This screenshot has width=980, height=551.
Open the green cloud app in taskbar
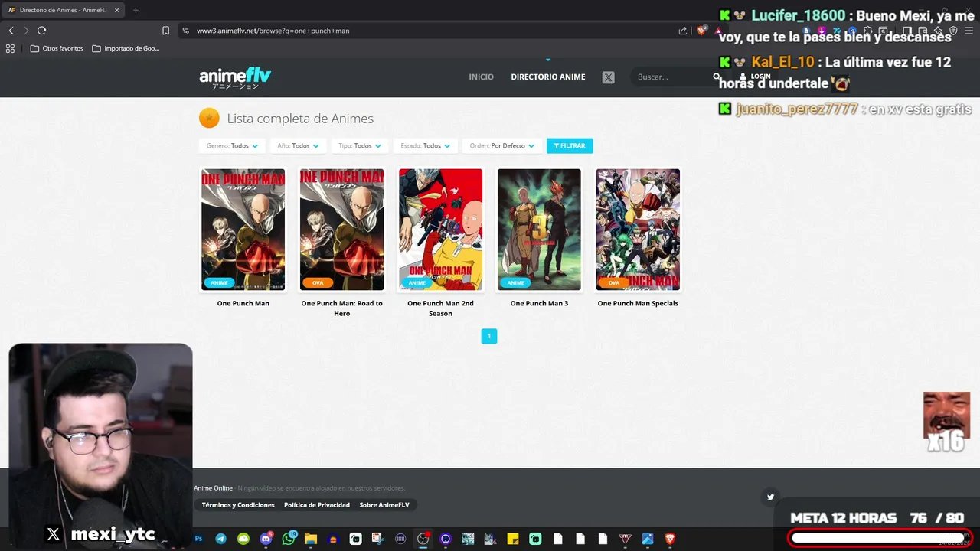(x=243, y=539)
